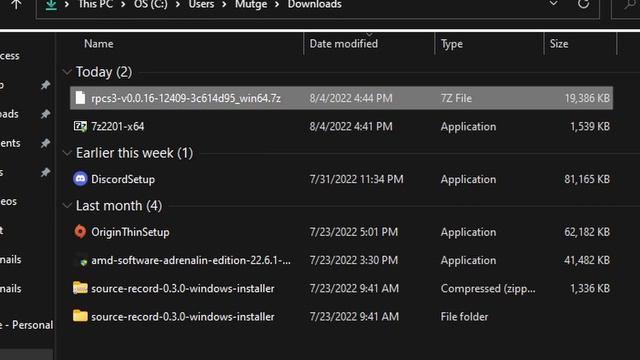Click Users in the breadcrumb path
Viewport: 640px width, 360px height.
(201, 4)
